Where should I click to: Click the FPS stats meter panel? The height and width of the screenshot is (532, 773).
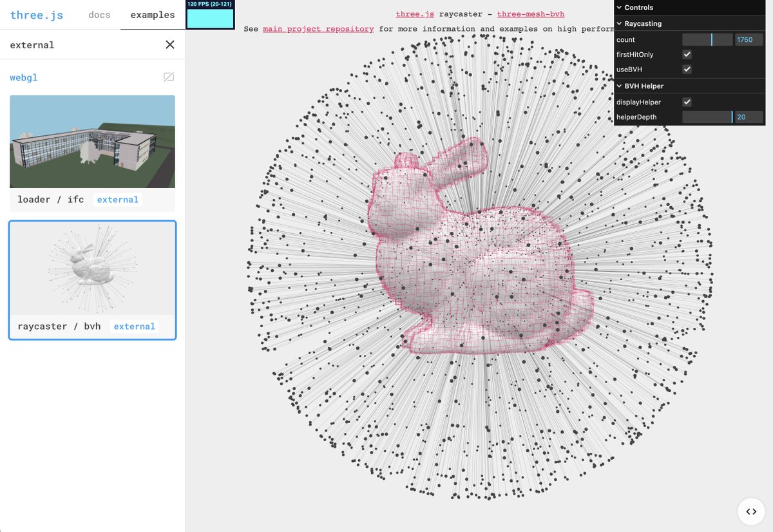point(209,17)
